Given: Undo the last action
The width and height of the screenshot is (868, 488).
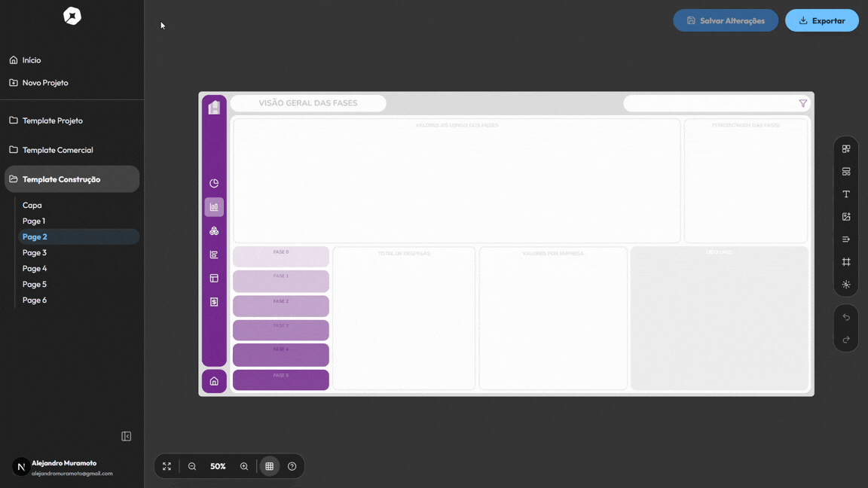Looking at the screenshot, I should (846, 317).
